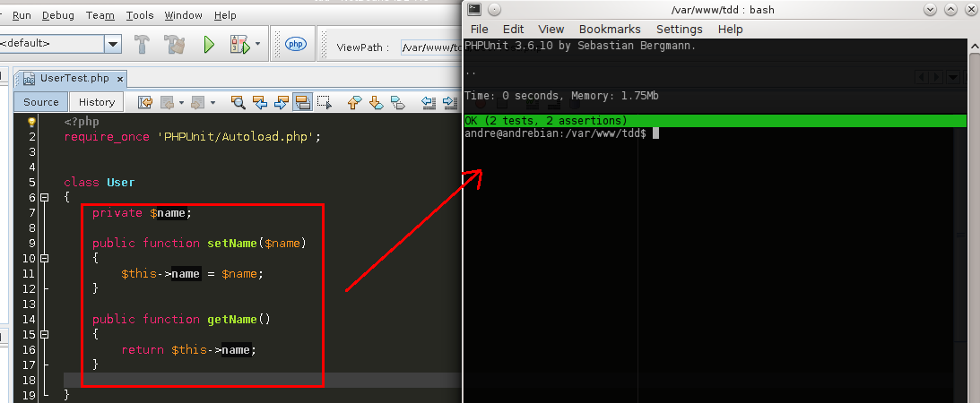Image resolution: width=980 pixels, height=403 pixels.
Task: Close the bash terminal window
Action: [971, 9]
